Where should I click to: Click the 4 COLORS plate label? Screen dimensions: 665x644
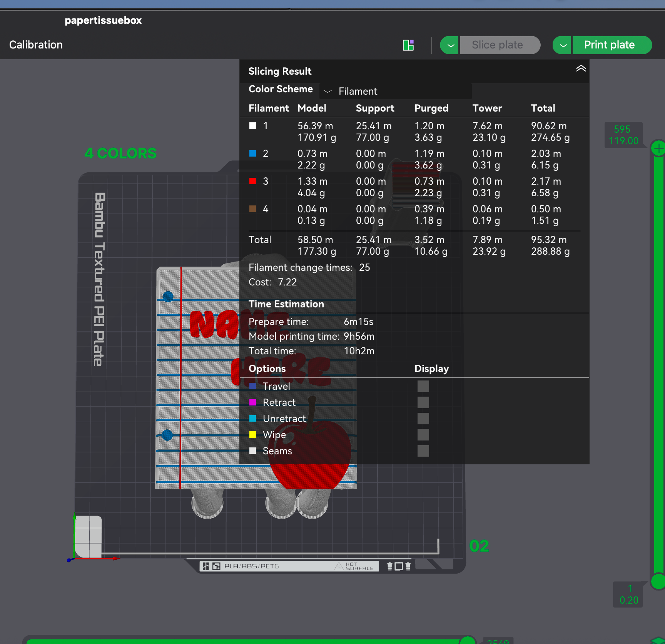click(x=120, y=153)
